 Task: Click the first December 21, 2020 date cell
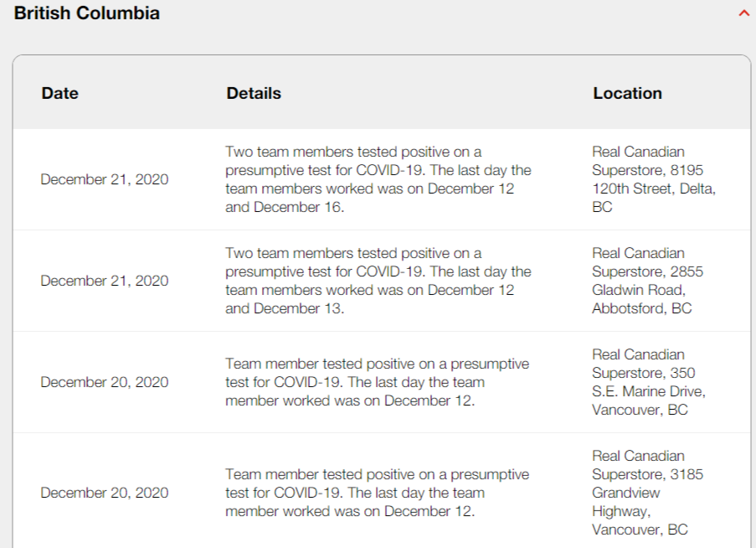pos(105,179)
